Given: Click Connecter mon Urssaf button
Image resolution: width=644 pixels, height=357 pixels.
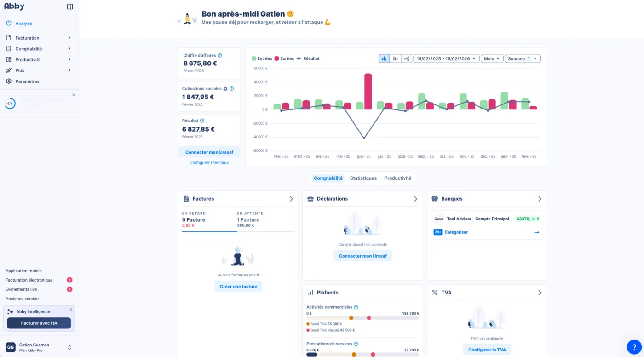Looking at the screenshot, I should tap(209, 151).
